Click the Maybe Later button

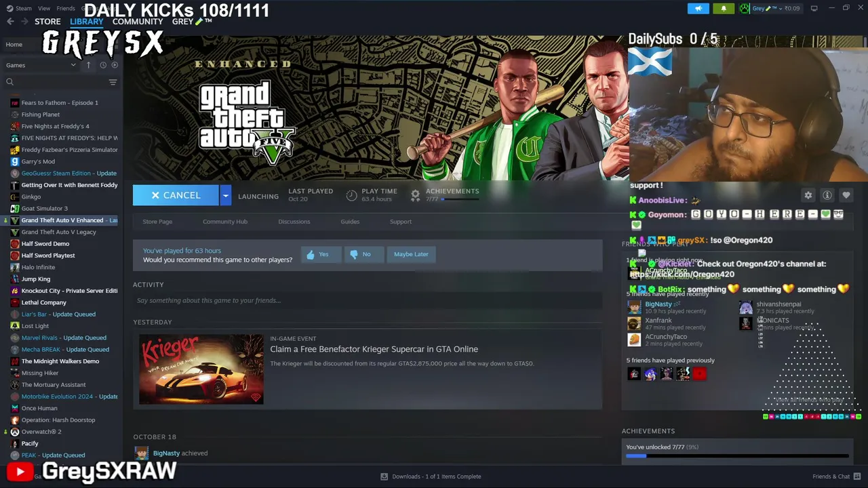click(411, 254)
